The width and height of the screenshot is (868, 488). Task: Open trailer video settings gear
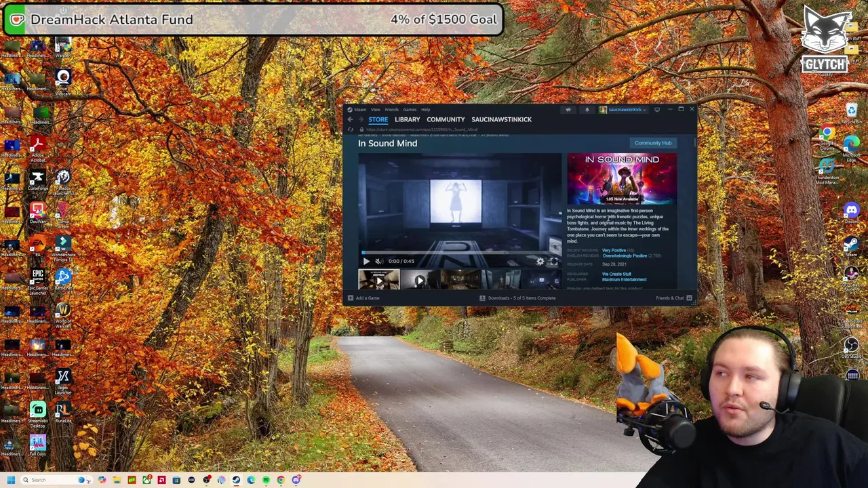[540, 261]
